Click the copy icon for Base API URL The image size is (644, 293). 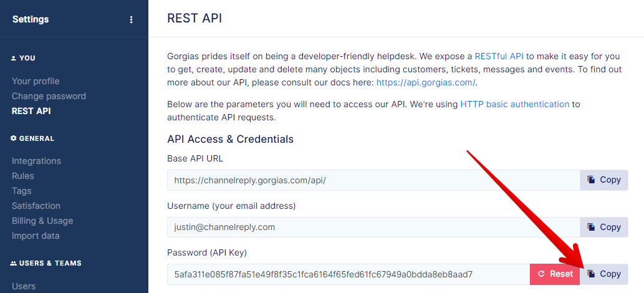(591, 180)
